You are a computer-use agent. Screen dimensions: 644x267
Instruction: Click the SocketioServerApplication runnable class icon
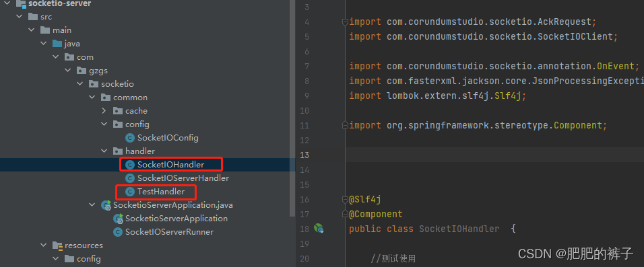(x=119, y=219)
